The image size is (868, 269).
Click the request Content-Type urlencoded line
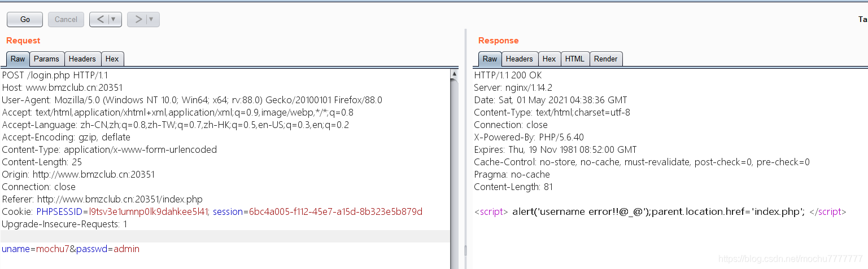[110, 149]
